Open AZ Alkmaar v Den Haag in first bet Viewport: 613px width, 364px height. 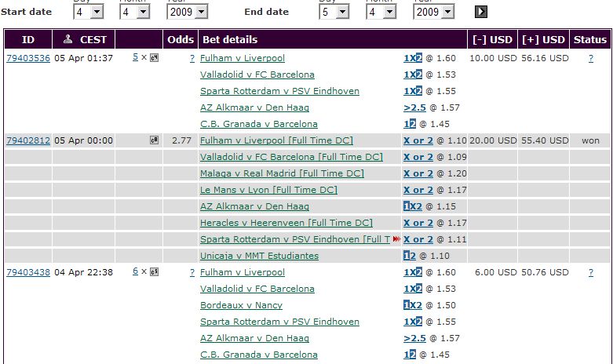pyautogui.click(x=254, y=107)
